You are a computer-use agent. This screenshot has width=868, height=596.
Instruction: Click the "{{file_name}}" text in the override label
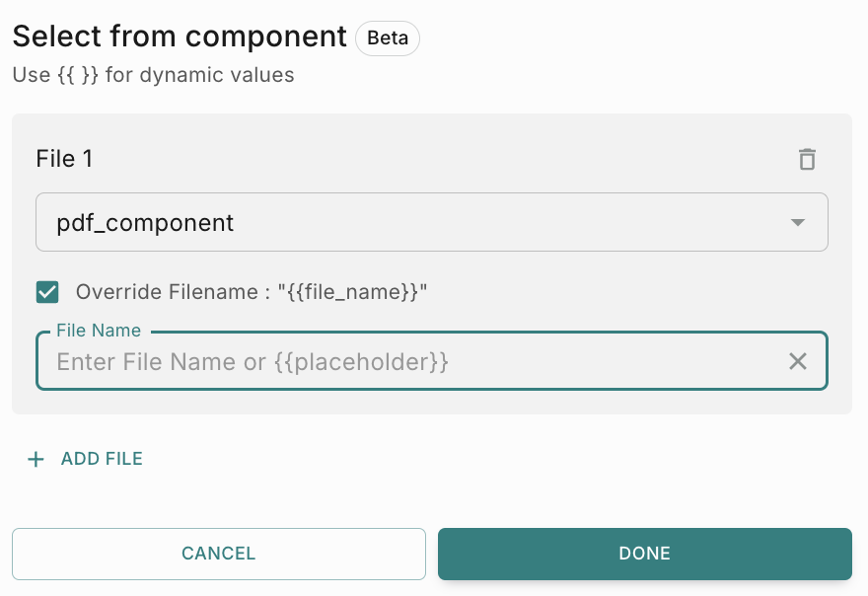click(x=352, y=292)
